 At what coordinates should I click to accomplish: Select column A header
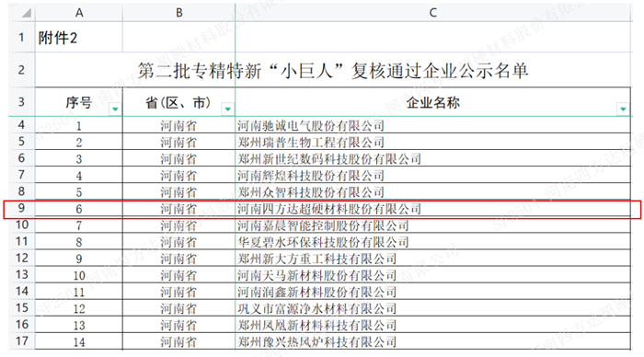[79, 13]
